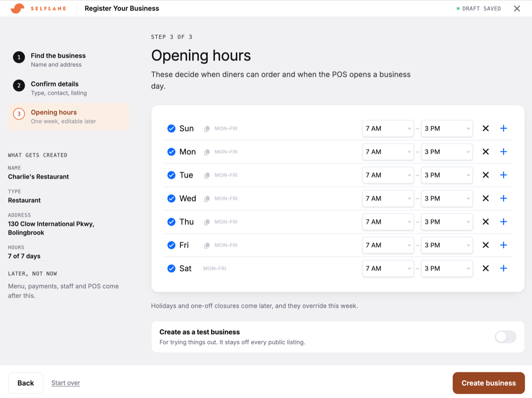Screen dimensions: 532x398
Task: Click the Selflane logo icon
Action: (17, 8)
